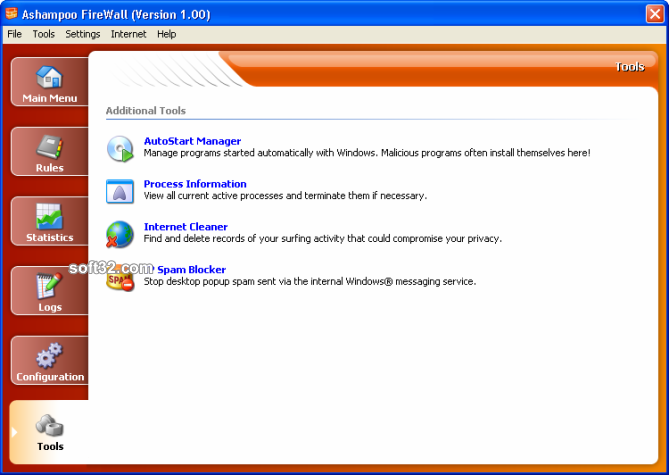Click the Statistics label in the sidebar
Viewport: 669px width, 475px height.
[x=50, y=237]
